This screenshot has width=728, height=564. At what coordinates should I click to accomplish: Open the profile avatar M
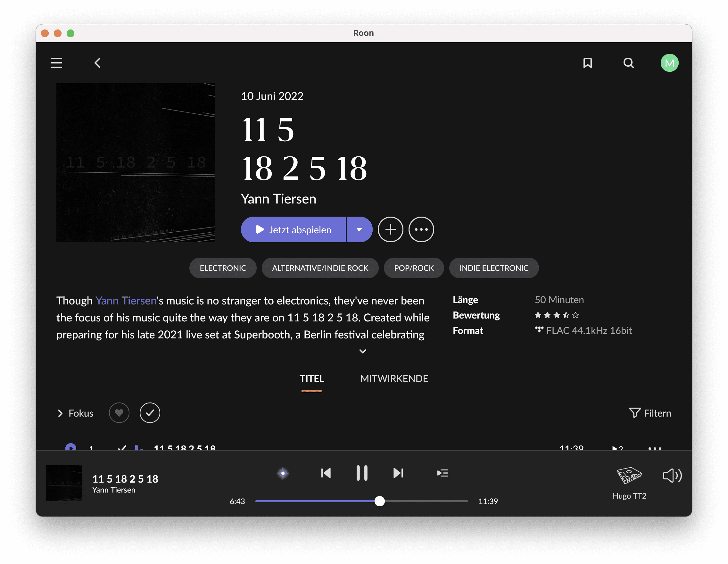click(669, 63)
